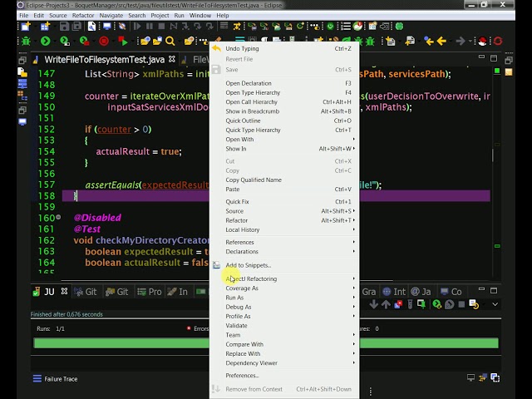Open the Window menu in the menu bar
This screenshot has width=532, height=399.
(199, 16)
